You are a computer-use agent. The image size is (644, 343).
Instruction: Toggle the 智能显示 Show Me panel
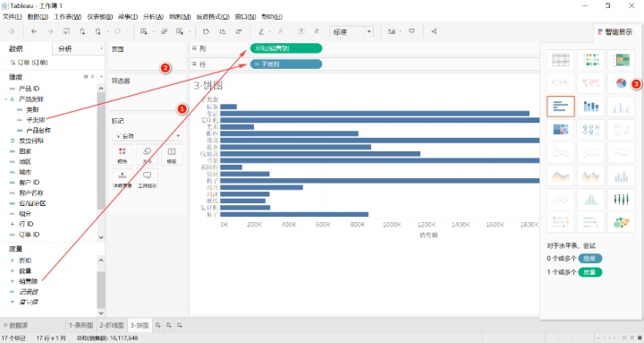coord(615,31)
